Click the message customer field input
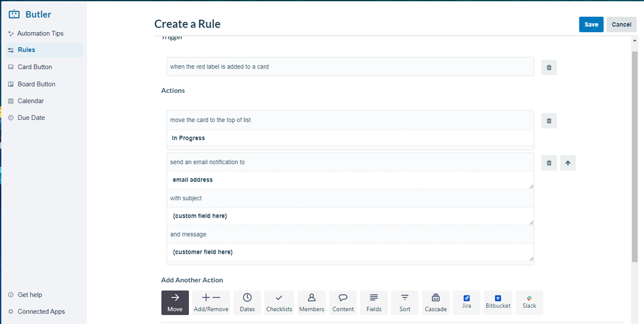Image resolution: width=644 pixels, height=324 pixels. click(x=350, y=252)
